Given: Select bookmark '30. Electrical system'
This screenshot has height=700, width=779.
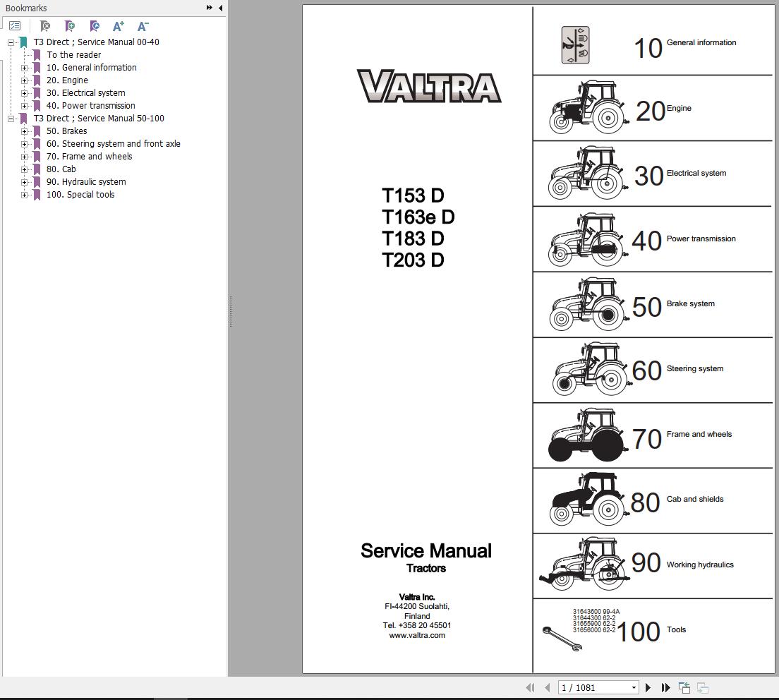Looking at the screenshot, I should point(86,93).
